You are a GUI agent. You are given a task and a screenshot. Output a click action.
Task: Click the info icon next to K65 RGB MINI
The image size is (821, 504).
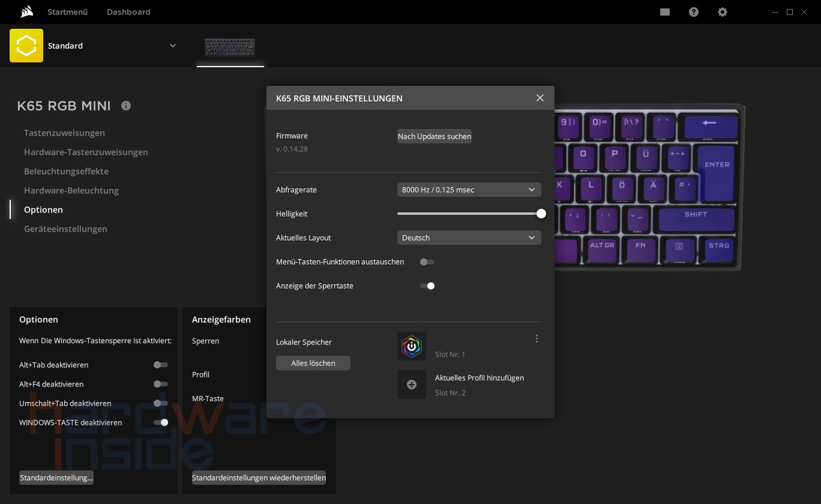[126, 106]
